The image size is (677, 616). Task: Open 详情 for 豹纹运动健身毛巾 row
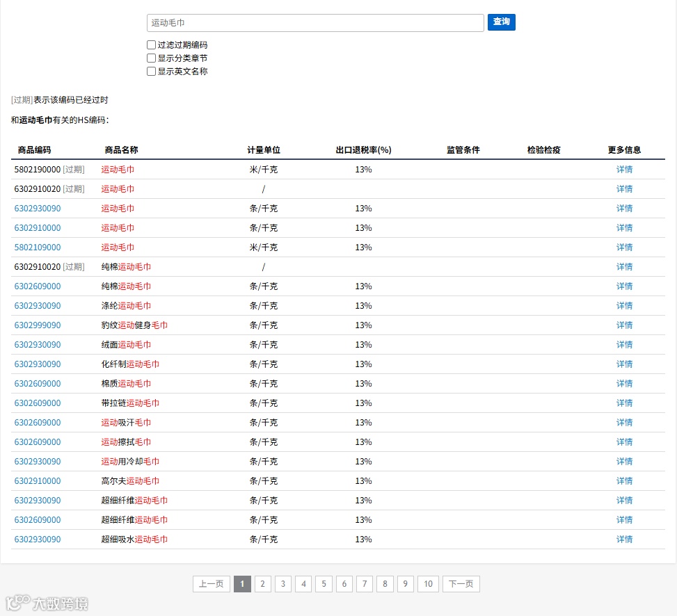tap(624, 325)
